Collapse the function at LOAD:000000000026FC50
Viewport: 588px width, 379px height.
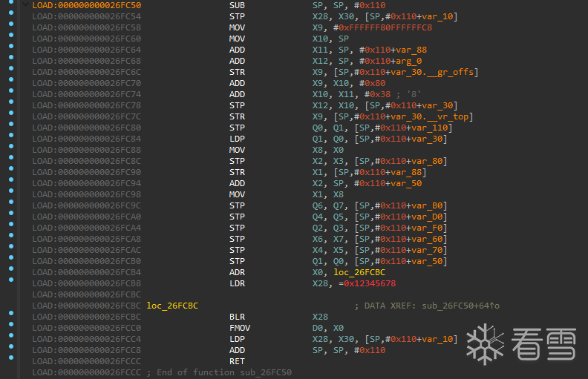click(25, 5)
